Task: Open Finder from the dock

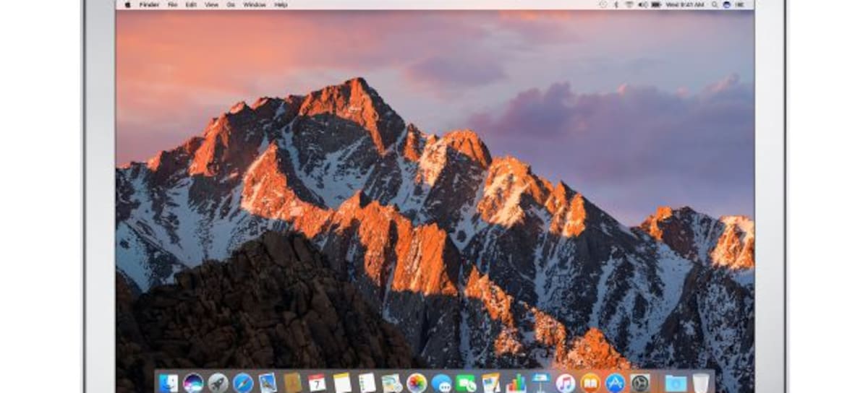Action: 168,383
